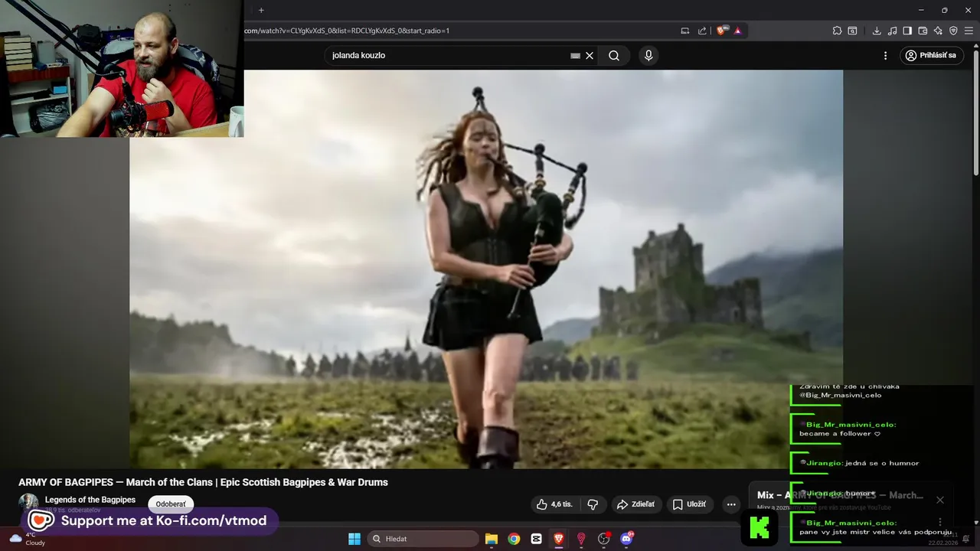
Task: Open Windows Start menu
Action: (354, 539)
